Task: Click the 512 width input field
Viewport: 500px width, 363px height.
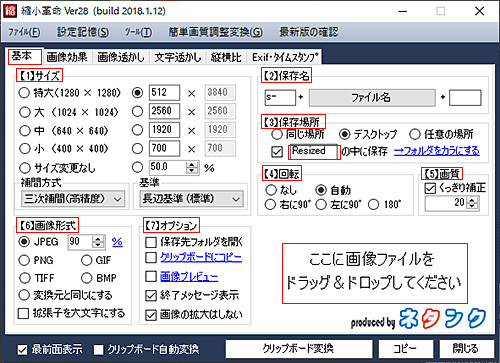Action: coord(164,92)
